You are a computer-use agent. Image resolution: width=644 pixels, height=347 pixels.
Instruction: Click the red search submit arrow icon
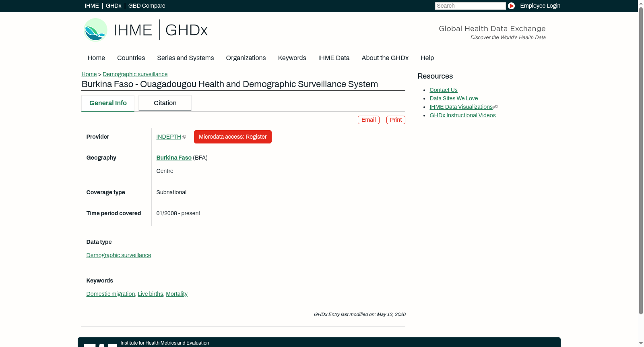(x=511, y=6)
